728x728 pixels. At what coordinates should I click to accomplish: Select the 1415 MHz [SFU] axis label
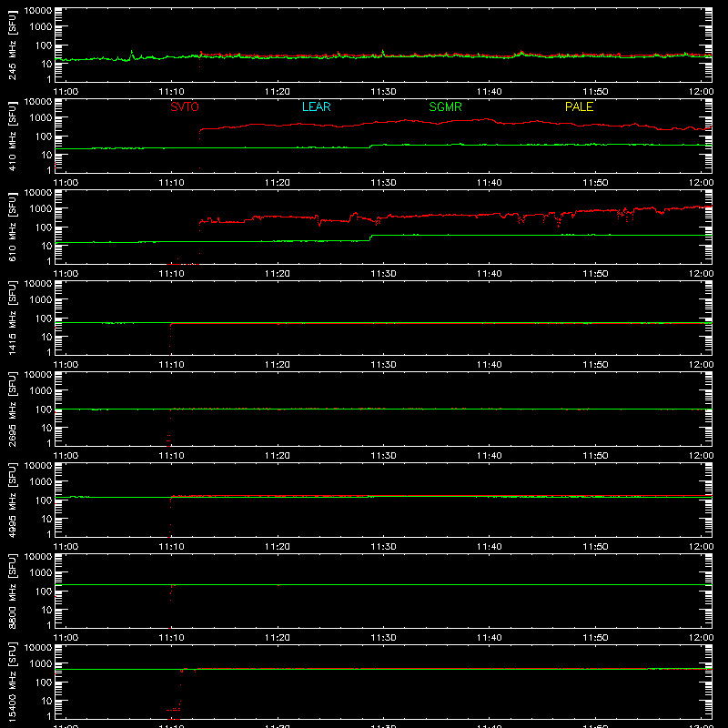[x=13, y=318]
